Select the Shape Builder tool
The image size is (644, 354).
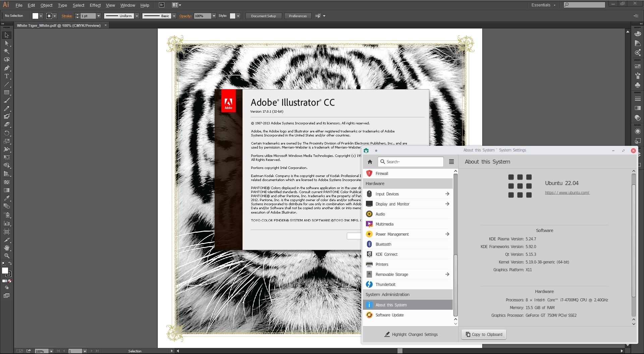coord(7,166)
